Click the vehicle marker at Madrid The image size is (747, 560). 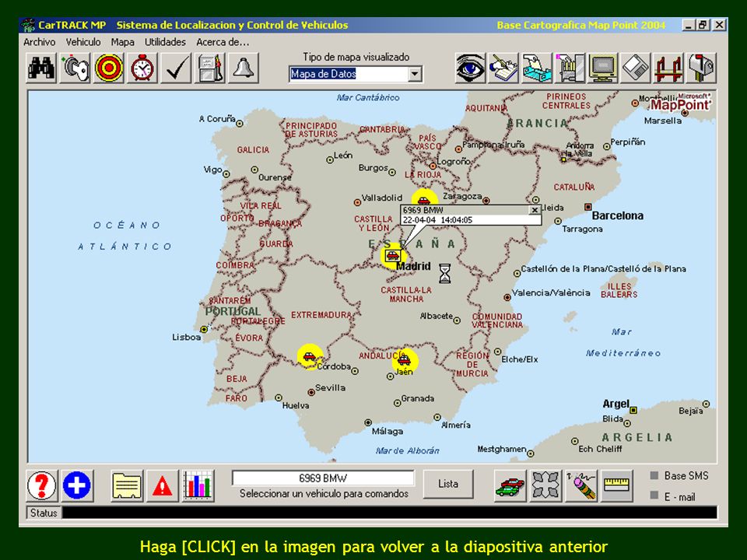(x=392, y=255)
